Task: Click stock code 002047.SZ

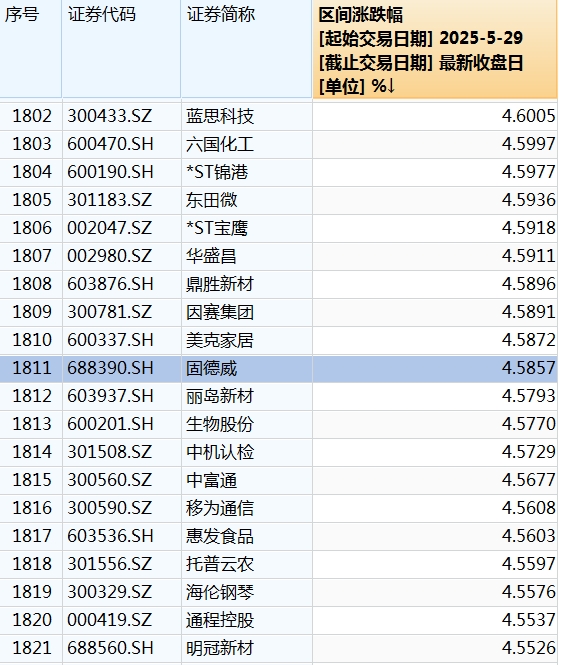Action: (x=109, y=228)
